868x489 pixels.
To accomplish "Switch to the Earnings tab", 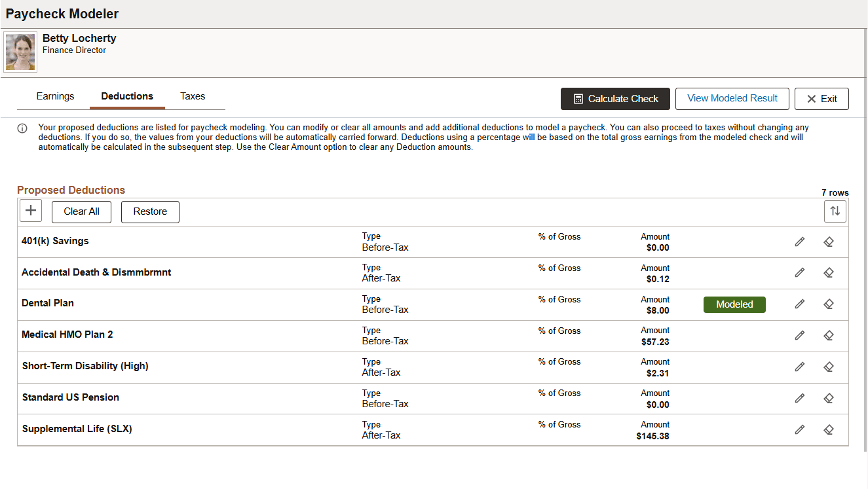I will click(55, 96).
